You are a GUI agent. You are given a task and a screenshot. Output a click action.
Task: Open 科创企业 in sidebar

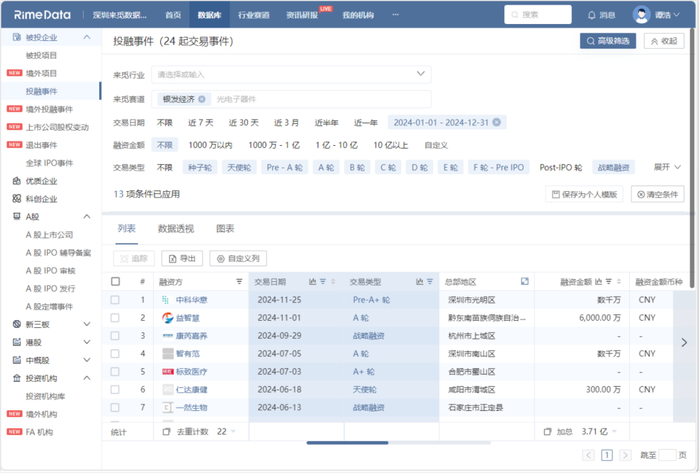(41, 199)
